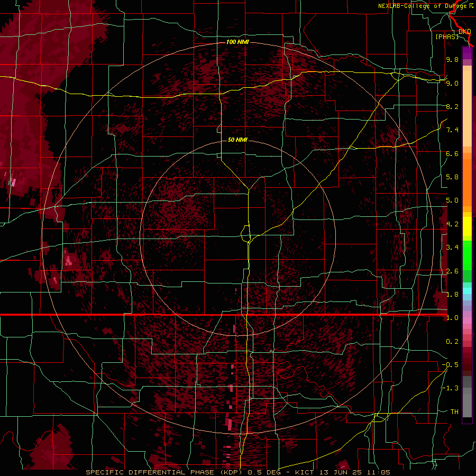This screenshot has width=476, height=476.
Task: Click the 0.2 scale value
Action: point(452,342)
